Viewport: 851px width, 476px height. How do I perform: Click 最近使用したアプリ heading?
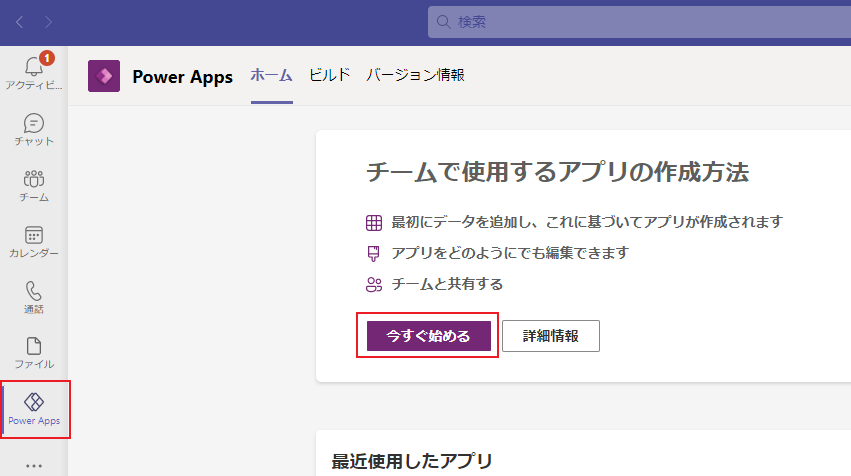pyautogui.click(x=412, y=461)
